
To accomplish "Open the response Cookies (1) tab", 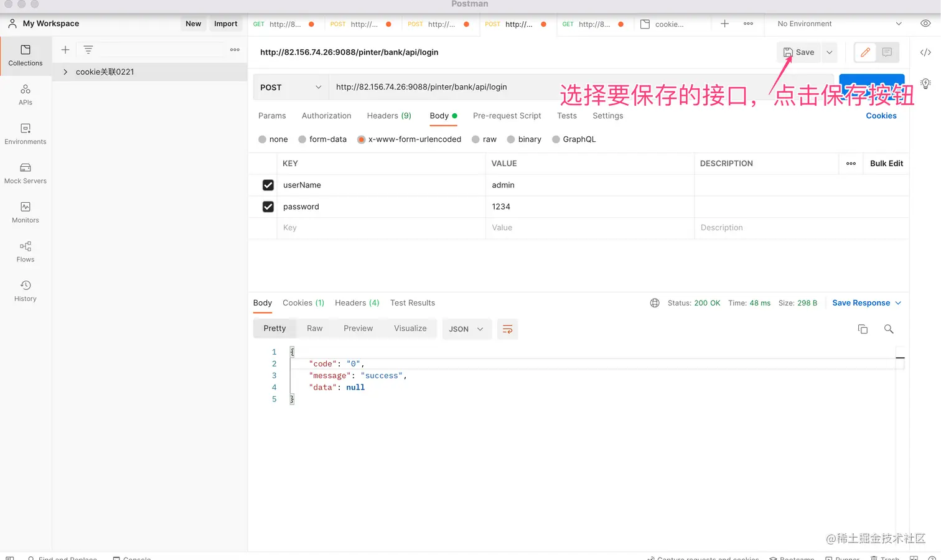I will (303, 303).
